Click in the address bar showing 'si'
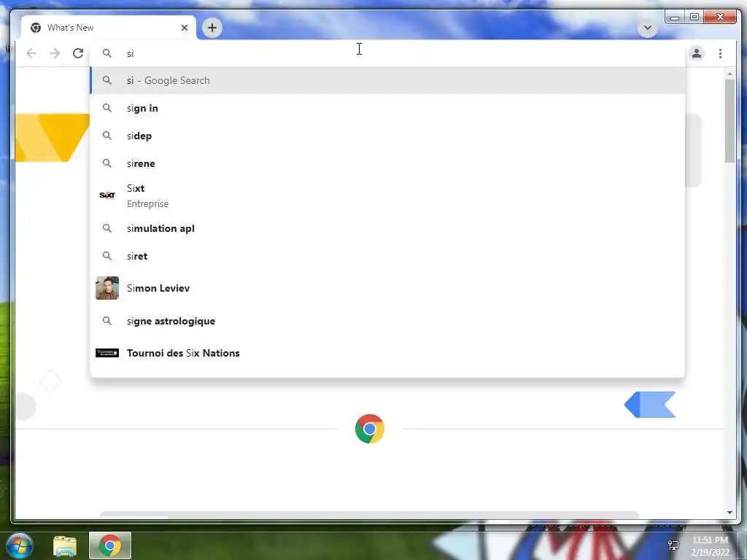Viewport: 747px width, 560px height. coord(387,53)
